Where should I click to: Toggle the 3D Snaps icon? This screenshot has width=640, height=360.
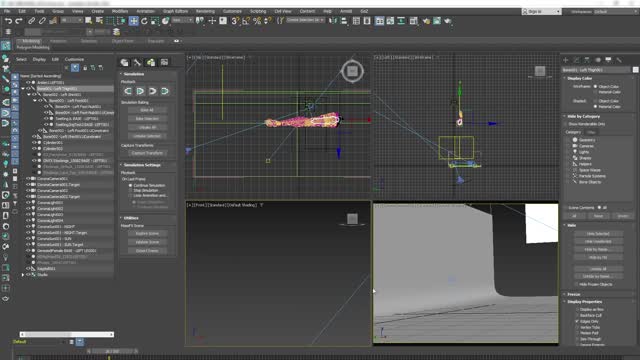coord(235,21)
